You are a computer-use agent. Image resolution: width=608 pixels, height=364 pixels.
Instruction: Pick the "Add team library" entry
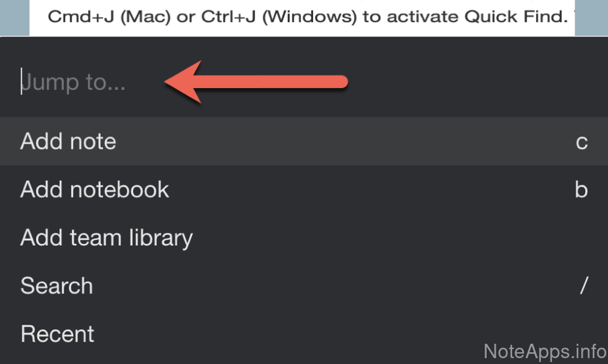[x=107, y=238]
